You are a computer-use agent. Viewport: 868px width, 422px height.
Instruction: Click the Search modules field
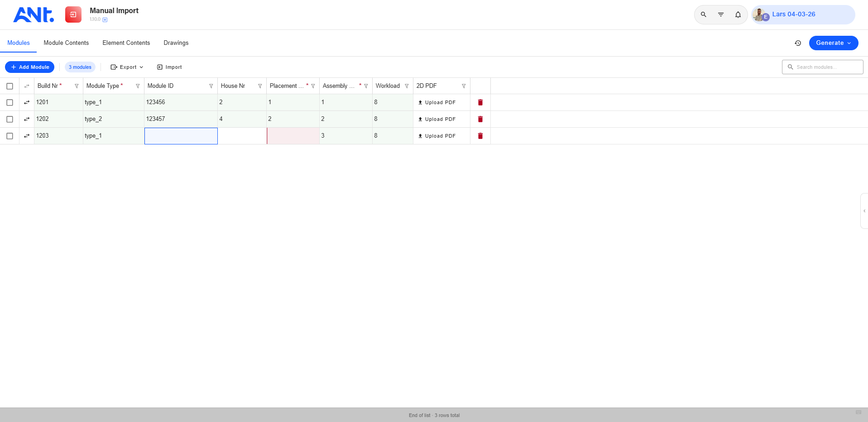point(822,67)
